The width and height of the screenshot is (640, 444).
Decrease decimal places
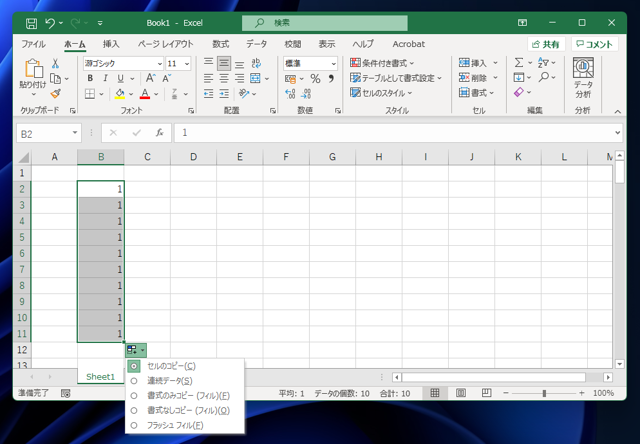click(x=306, y=94)
